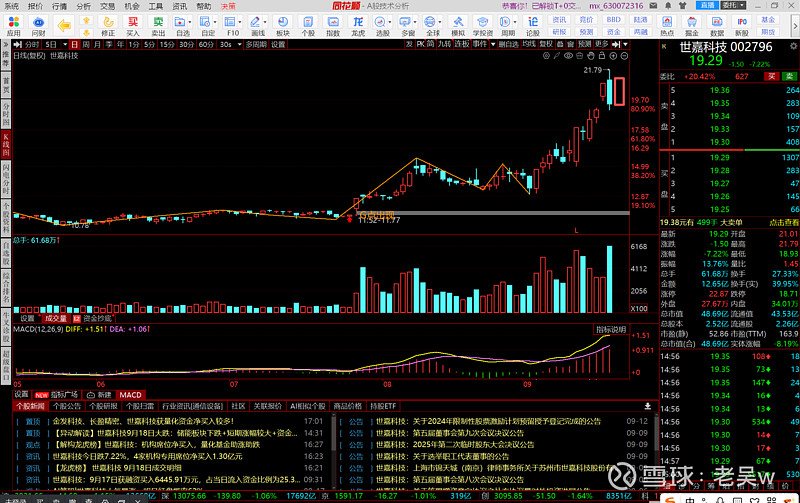Open the 决策 menu
The height and width of the screenshot is (503, 800).
(229, 6)
